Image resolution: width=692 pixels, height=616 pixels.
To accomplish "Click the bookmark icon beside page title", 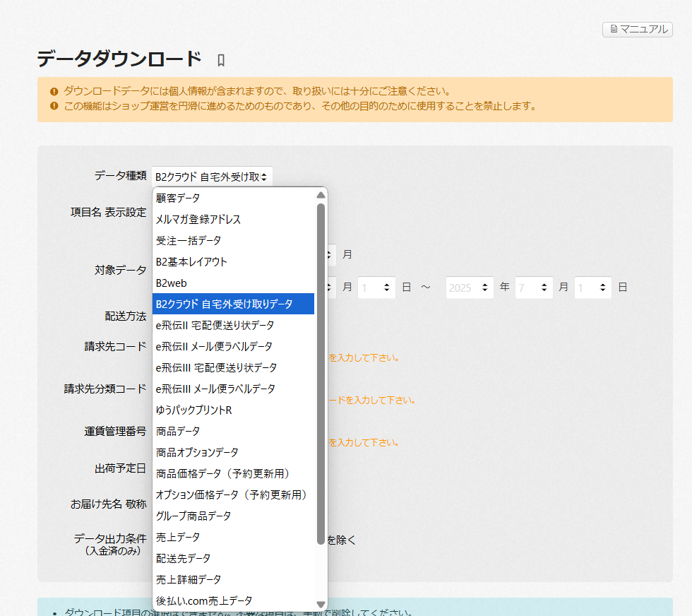I will click(x=221, y=61).
